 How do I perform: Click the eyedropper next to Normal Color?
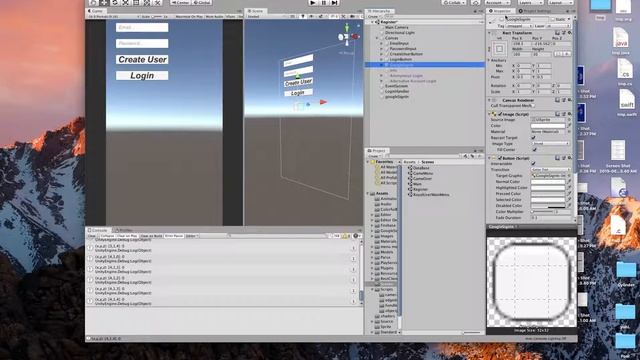[x=569, y=182]
